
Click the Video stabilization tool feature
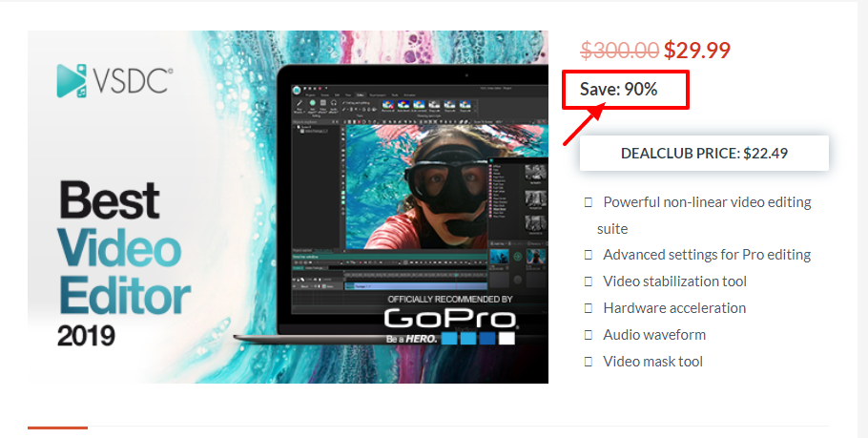pyautogui.click(x=674, y=282)
